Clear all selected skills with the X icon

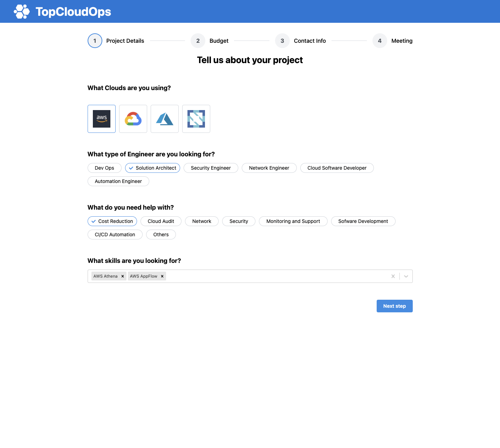click(x=393, y=276)
